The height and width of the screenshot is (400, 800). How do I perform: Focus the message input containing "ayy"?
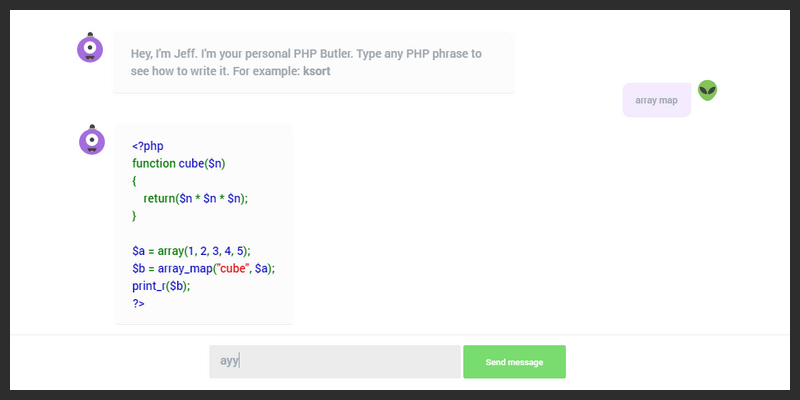pos(334,362)
